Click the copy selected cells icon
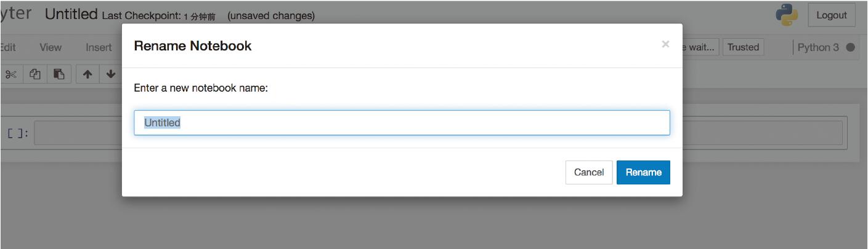 pyautogui.click(x=36, y=74)
